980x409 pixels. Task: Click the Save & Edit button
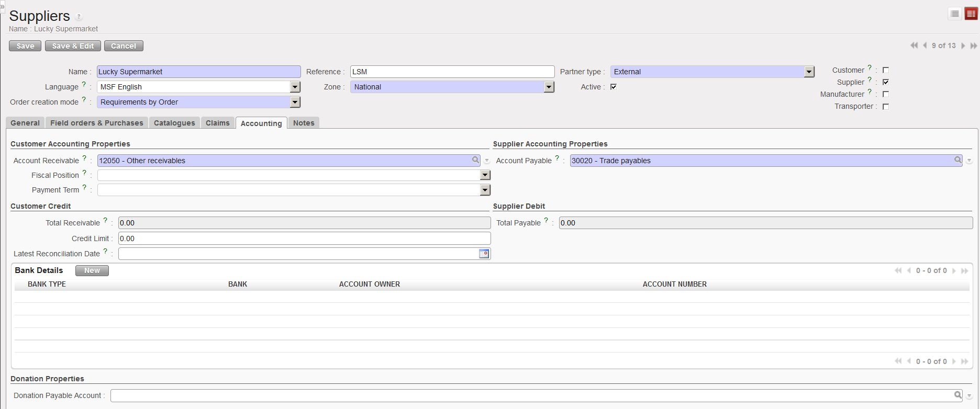coord(73,46)
